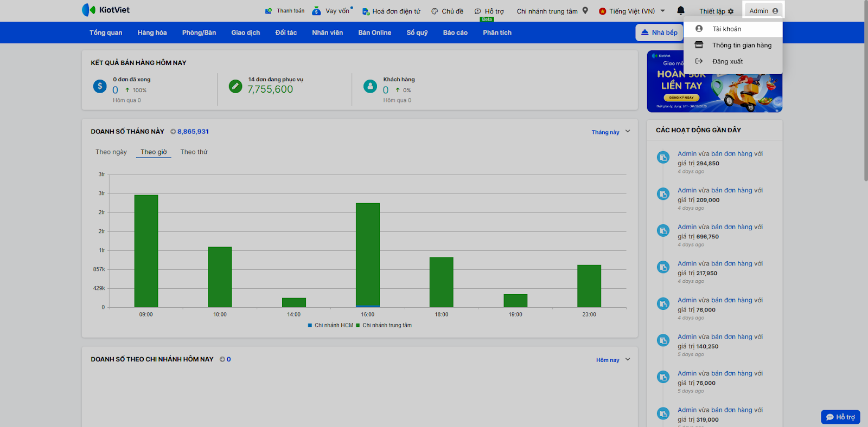This screenshot has height=427, width=868.
Task: Open the Báo cáo menu
Action: click(x=455, y=33)
